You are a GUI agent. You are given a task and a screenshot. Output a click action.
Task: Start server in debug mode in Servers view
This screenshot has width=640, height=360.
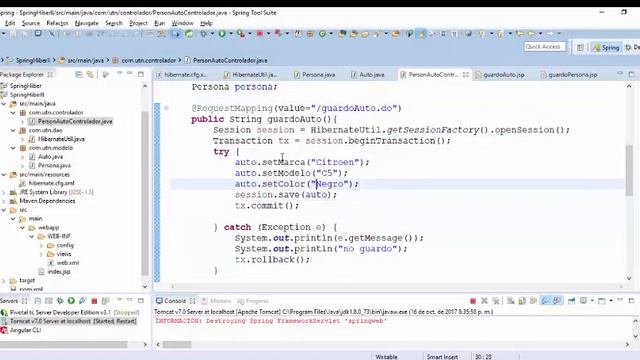(60, 301)
